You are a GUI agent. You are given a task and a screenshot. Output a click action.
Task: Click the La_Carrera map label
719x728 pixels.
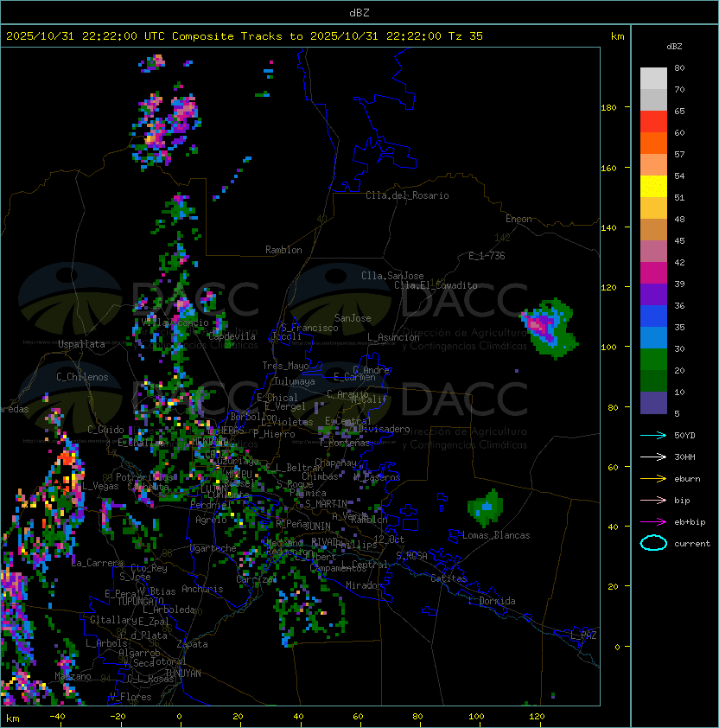98,563
